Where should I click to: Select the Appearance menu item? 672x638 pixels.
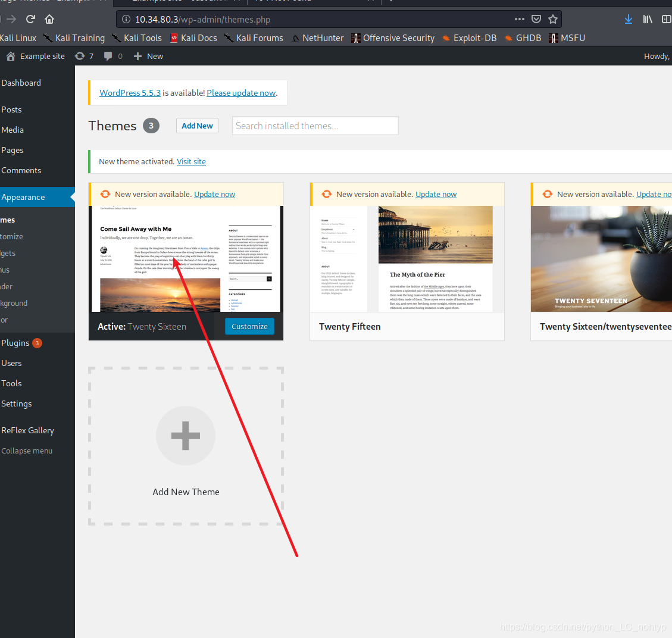tap(37, 197)
